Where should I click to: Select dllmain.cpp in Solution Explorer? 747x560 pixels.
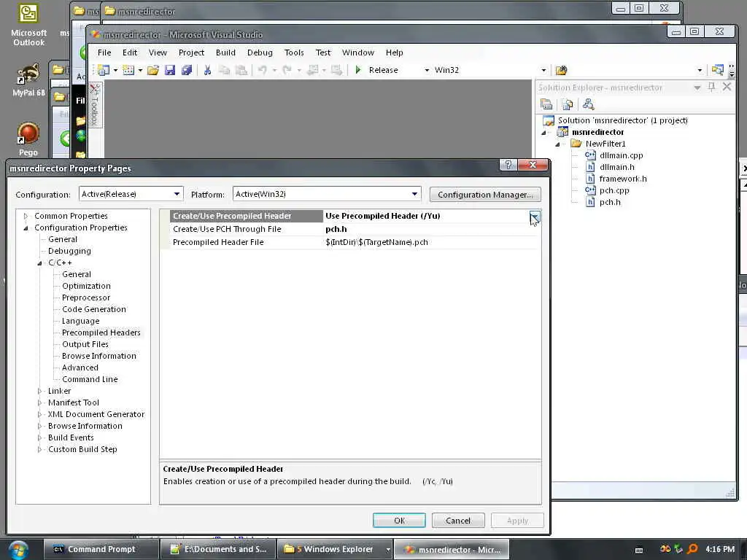622,155
